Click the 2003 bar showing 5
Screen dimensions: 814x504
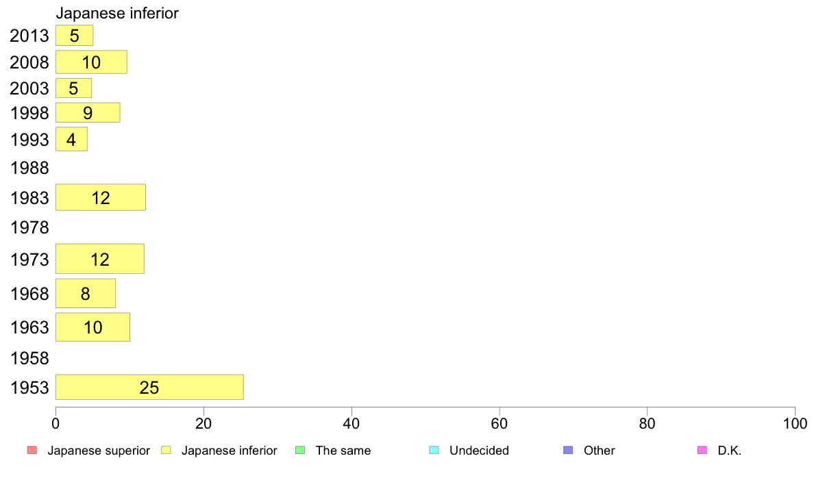click(x=74, y=88)
